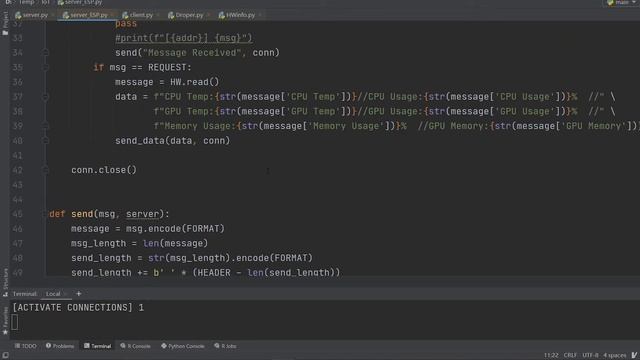
Task: Close the server.py tab
Action: (52, 15)
